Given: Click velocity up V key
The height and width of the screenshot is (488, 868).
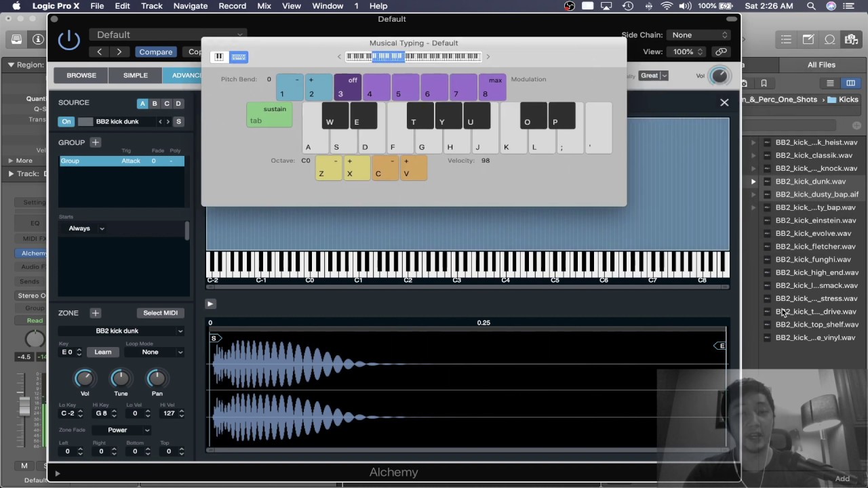Looking at the screenshot, I should [414, 168].
